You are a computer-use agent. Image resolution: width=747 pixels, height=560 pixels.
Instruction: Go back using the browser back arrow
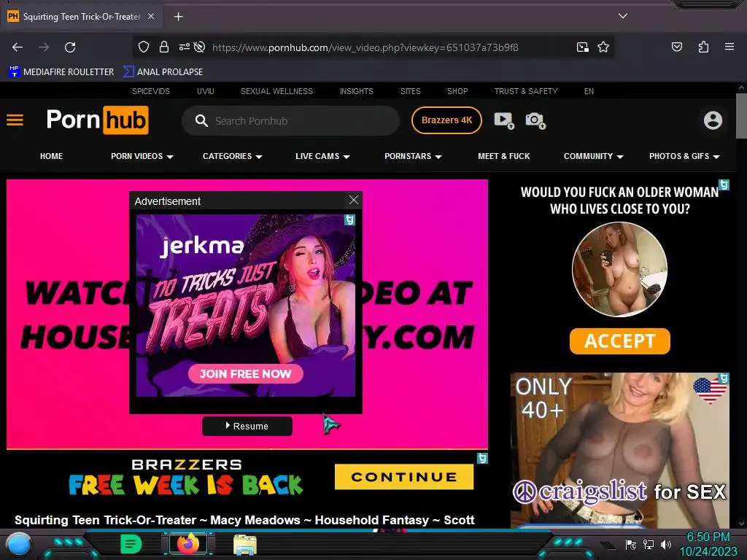click(x=18, y=47)
